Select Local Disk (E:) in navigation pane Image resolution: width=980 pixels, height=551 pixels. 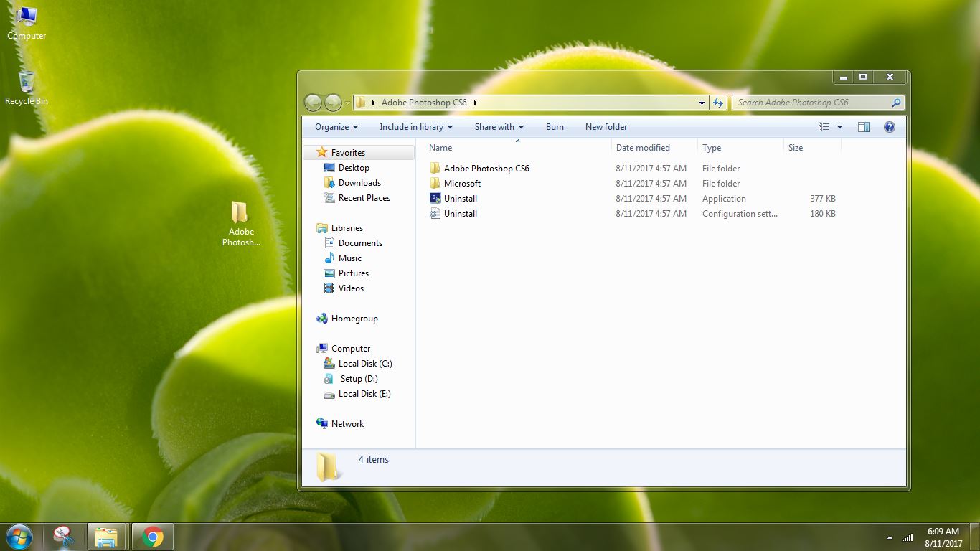point(364,394)
